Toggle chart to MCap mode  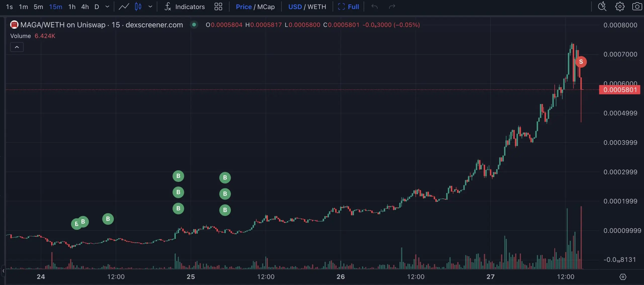[266, 7]
